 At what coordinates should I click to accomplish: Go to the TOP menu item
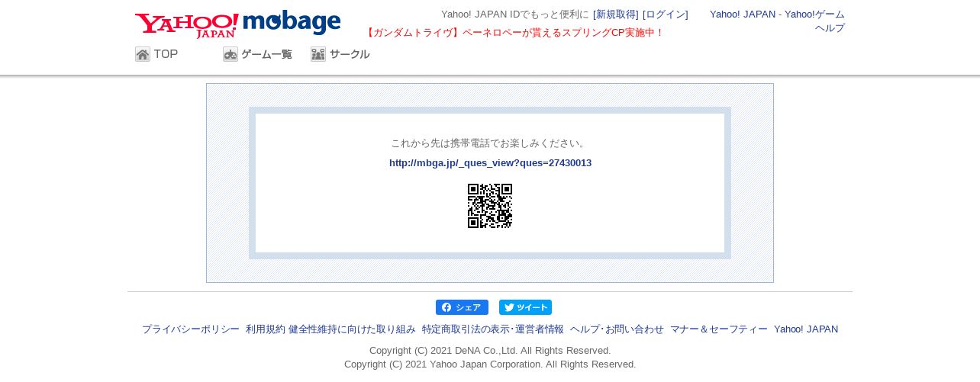click(156, 54)
